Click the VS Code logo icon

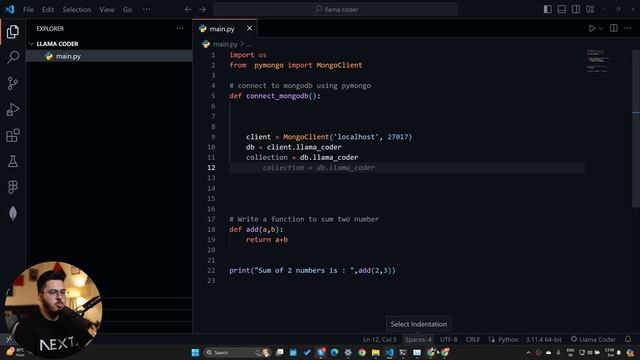point(9,9)
